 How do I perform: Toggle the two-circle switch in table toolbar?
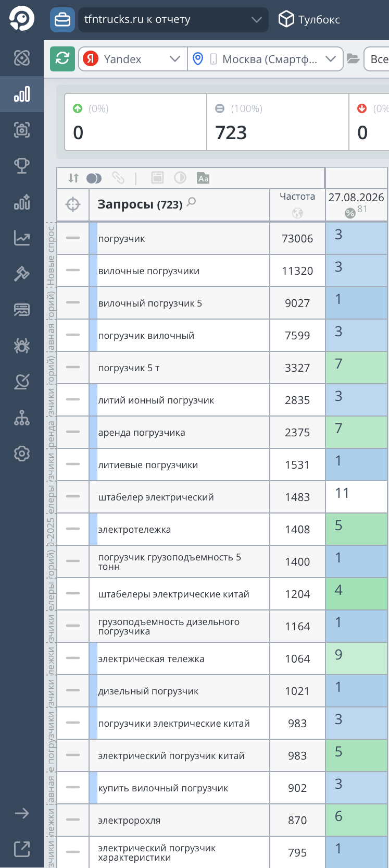point(94,178)
